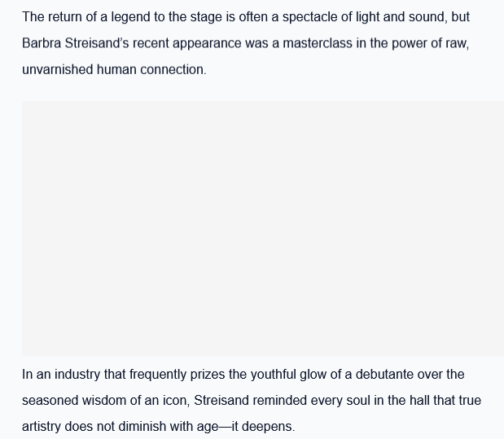The width and height of the screenshot is (504, 439).
Task: Click the word "industry" in the second paragraph
Action: [79, 375]
